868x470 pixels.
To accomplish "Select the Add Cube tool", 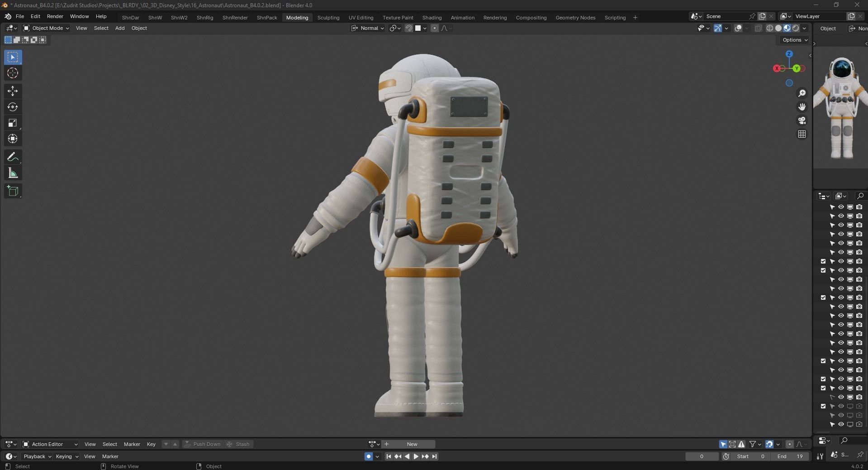I will click(13, 191).
